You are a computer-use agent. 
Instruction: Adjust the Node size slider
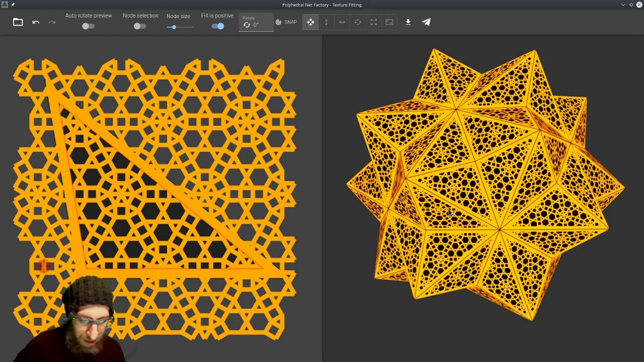tap(180, 27)
